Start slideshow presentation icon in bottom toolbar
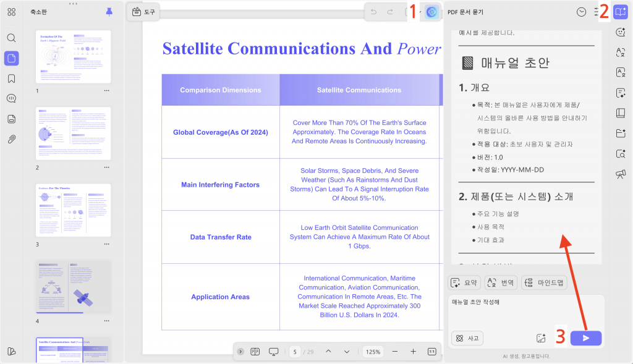The image size is (633, 364). tap(273, 352)
